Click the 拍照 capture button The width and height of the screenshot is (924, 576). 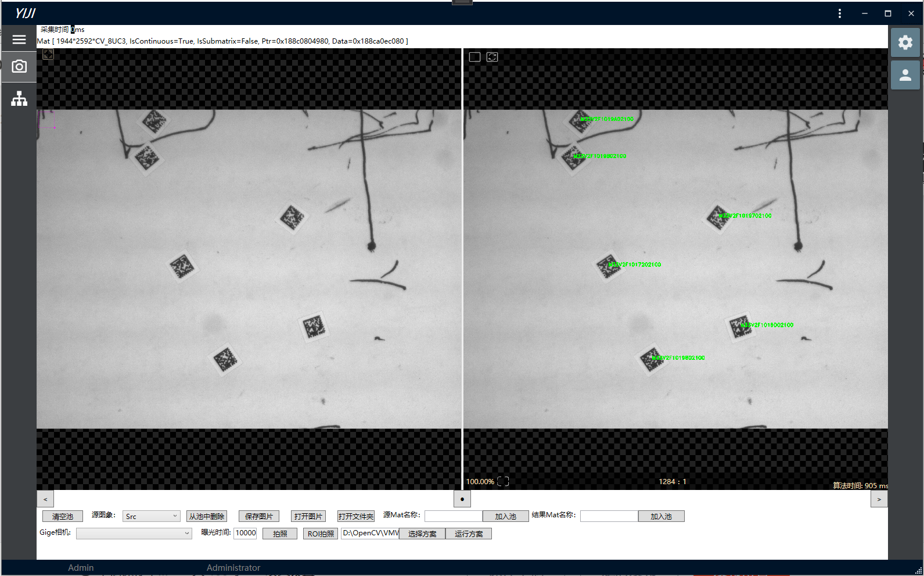click(280, 534)
